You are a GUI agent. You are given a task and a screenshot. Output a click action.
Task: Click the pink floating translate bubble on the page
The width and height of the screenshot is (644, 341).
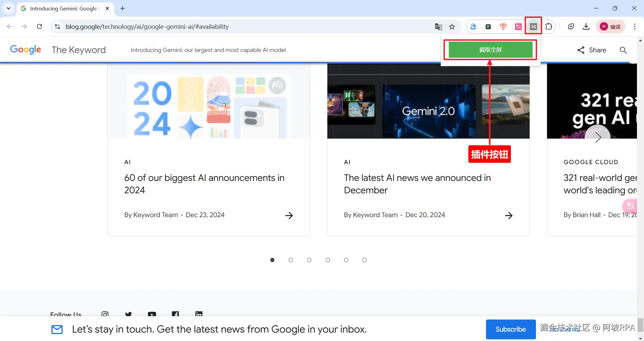630,206
